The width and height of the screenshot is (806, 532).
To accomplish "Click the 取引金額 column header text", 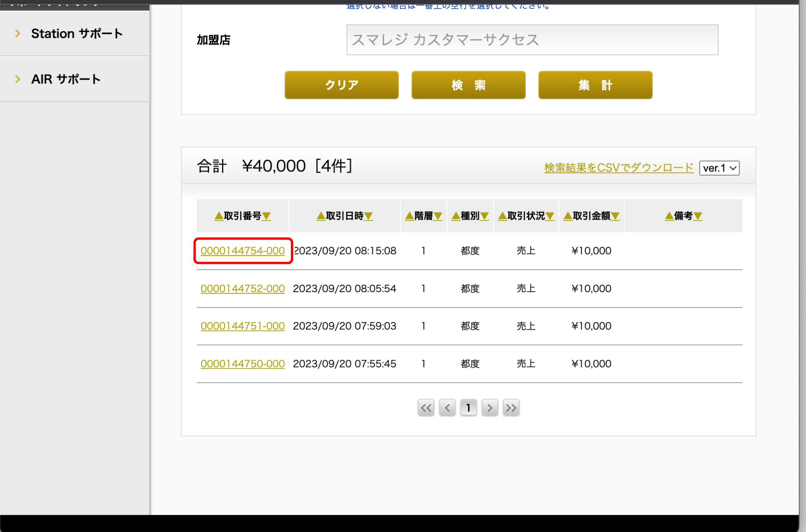I will coord(592,216).
